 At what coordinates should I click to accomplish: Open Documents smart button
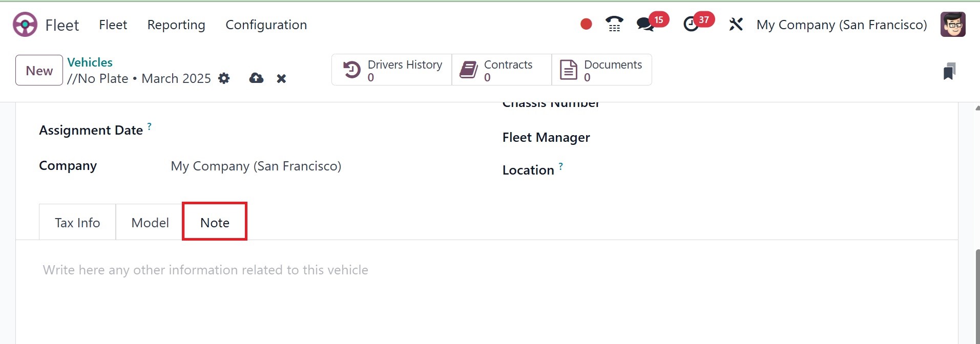(x=601, y=70)
